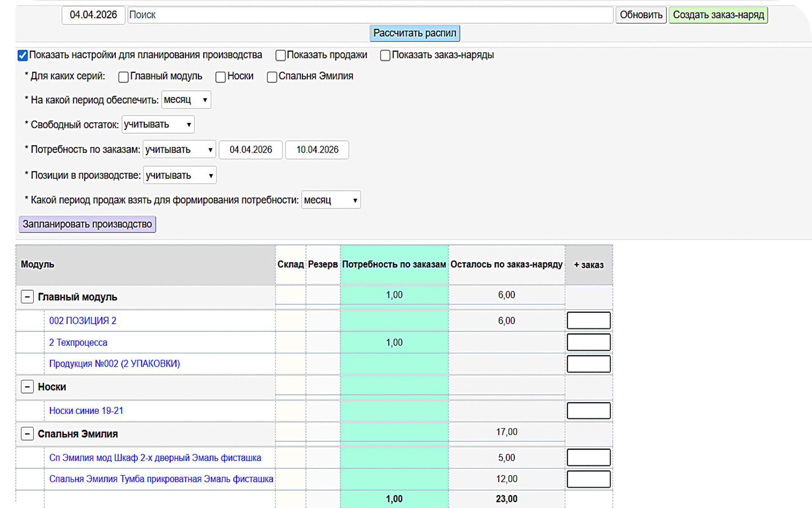
Task: Collapse the Главный модуль group
Action: (27, 297)
